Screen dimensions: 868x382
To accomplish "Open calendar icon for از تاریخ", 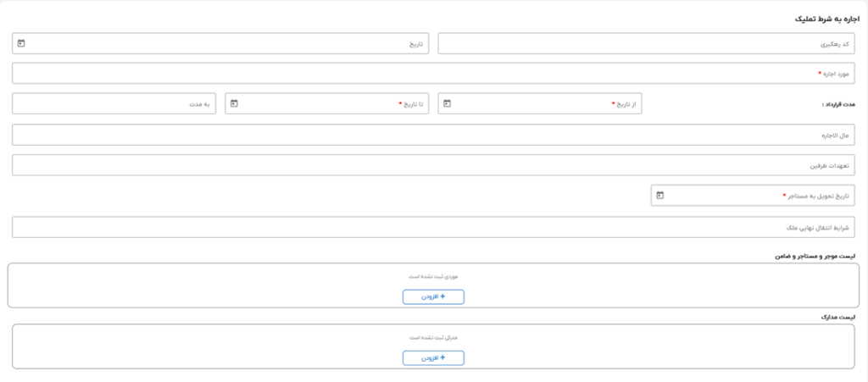I will (448, 104).
